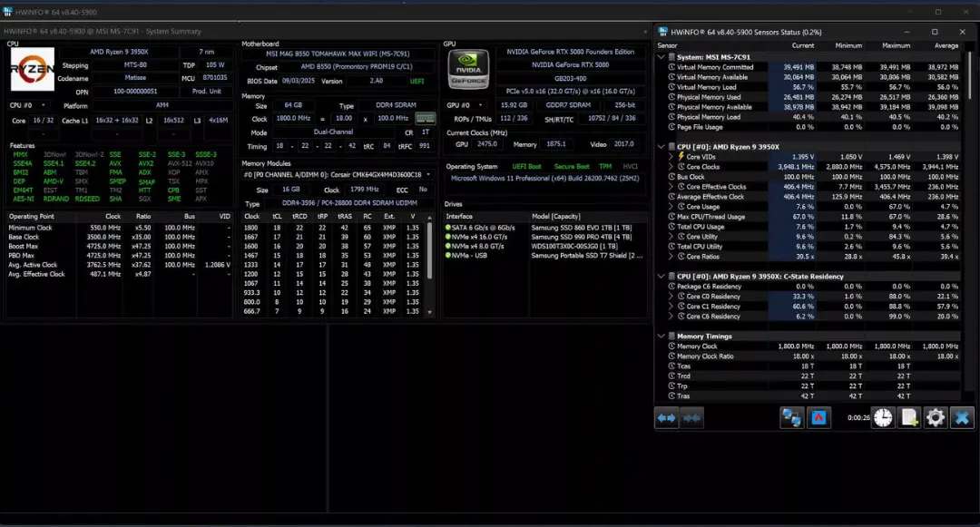The image size is (980, 527).
Task: Click the Ryzen CPU logo image
Action: (33, 69)
